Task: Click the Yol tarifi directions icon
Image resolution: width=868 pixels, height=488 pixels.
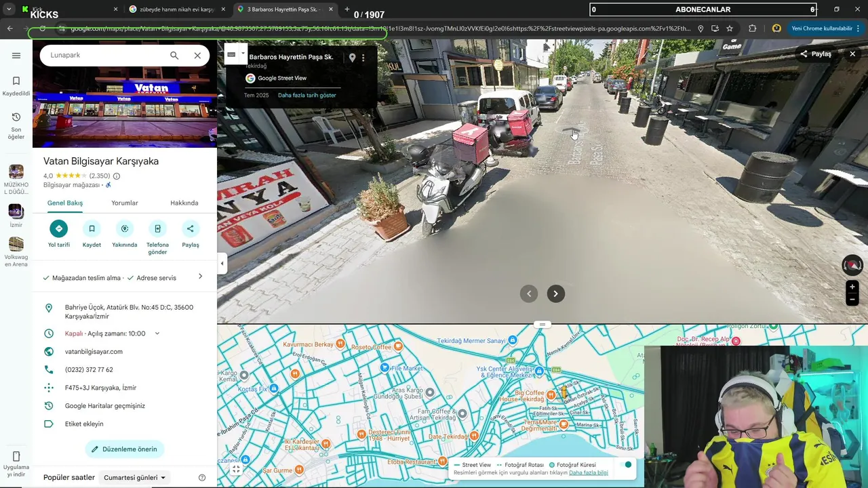Action: 59,228
